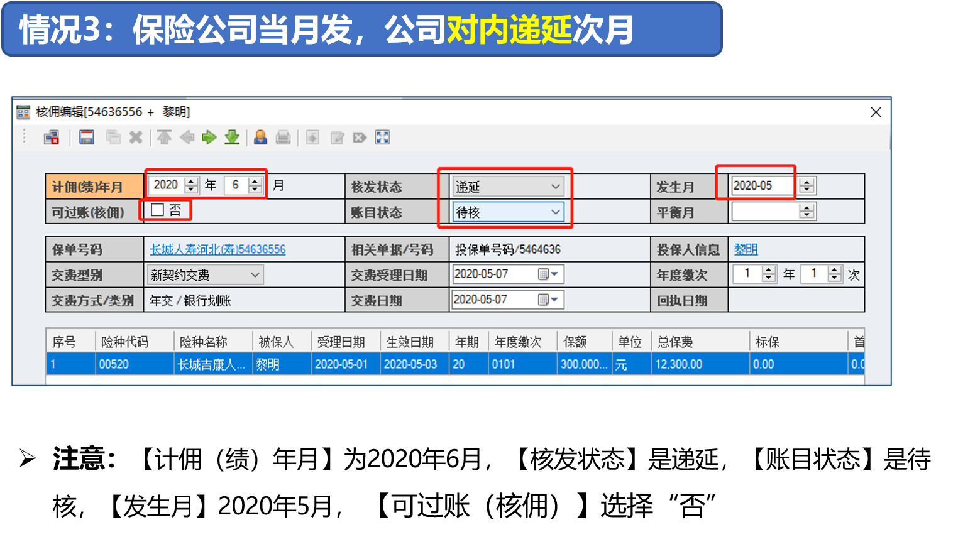
Task: Click the 发生月 field showing 2020-05
Action: click(763, 186)
